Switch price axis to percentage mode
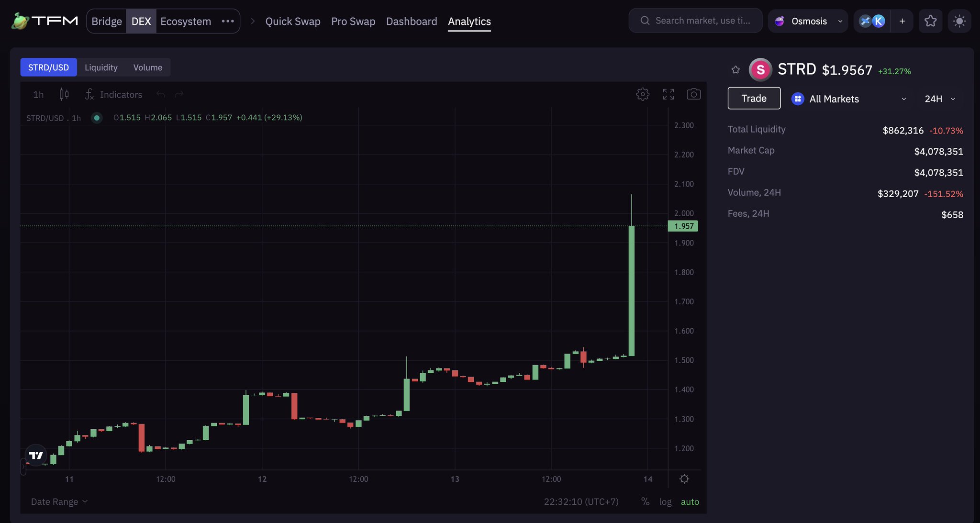 click(x=645, y=501)
